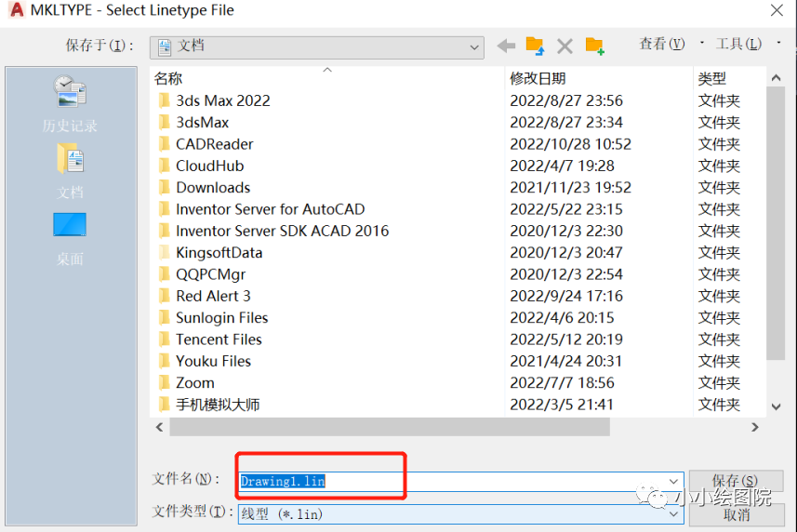
Task: Select Inventor Server for AutoCAD folder
Action: pyautogui.click(x=270, y=209)
